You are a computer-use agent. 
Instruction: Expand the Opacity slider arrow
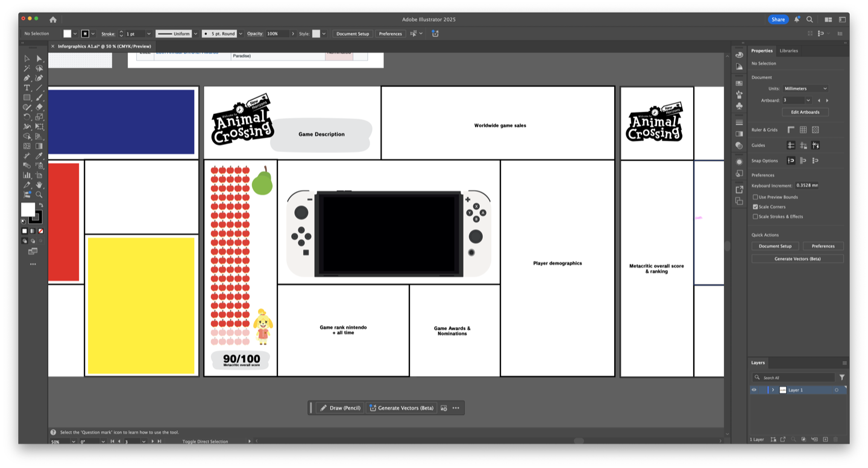[293, 34]
